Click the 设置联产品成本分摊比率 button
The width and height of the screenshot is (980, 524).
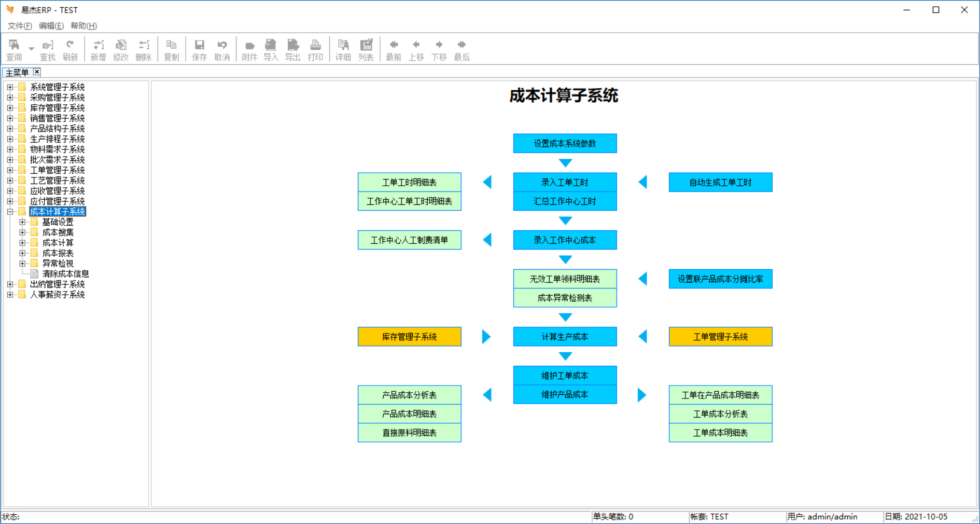point(721,279)
